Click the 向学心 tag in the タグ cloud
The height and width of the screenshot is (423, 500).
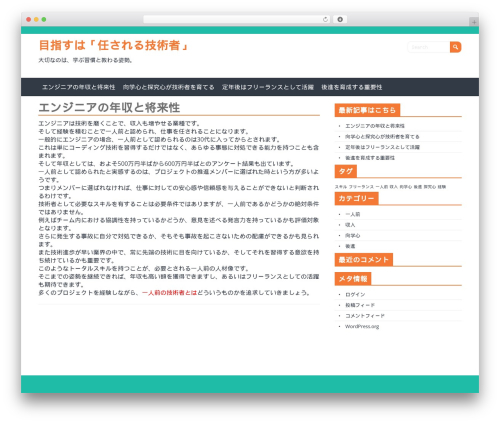coord(406,187)
